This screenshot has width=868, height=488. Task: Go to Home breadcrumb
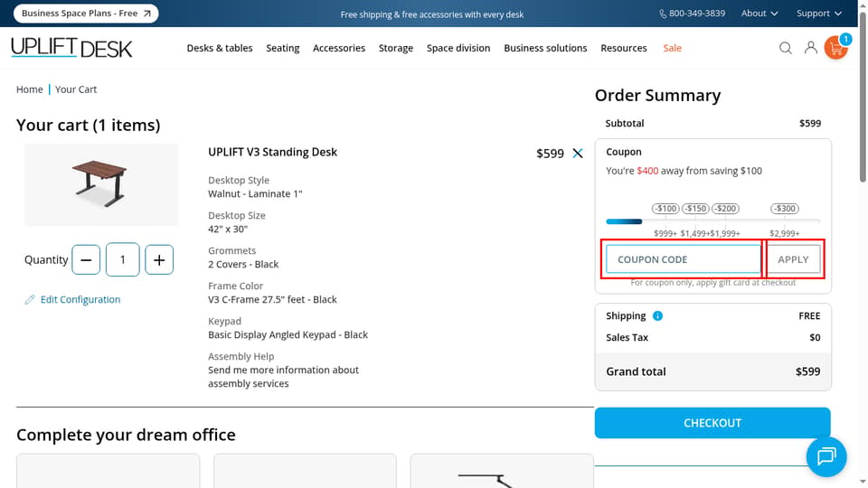pyautogui.click(x=29, y=89)
